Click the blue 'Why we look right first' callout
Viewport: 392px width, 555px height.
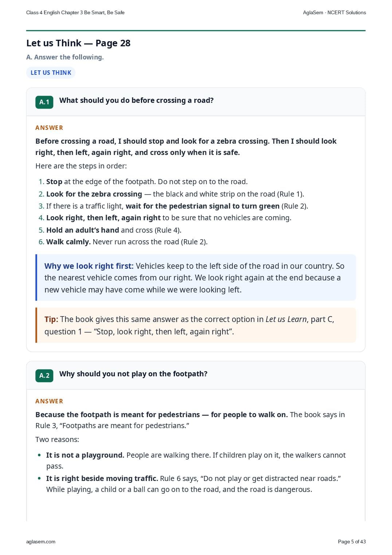tap(196, 277)
